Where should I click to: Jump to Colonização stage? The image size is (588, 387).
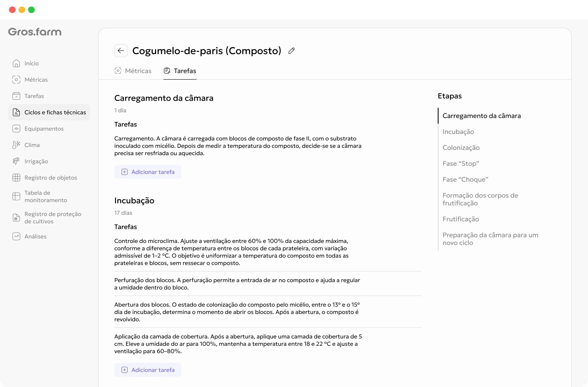coord(461,148)
